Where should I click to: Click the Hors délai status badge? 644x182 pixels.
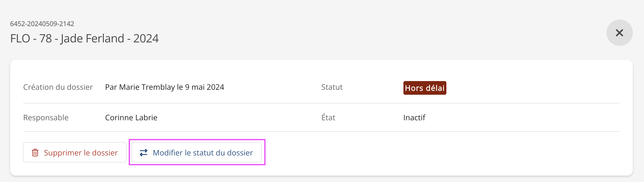[x=425, y=88]
